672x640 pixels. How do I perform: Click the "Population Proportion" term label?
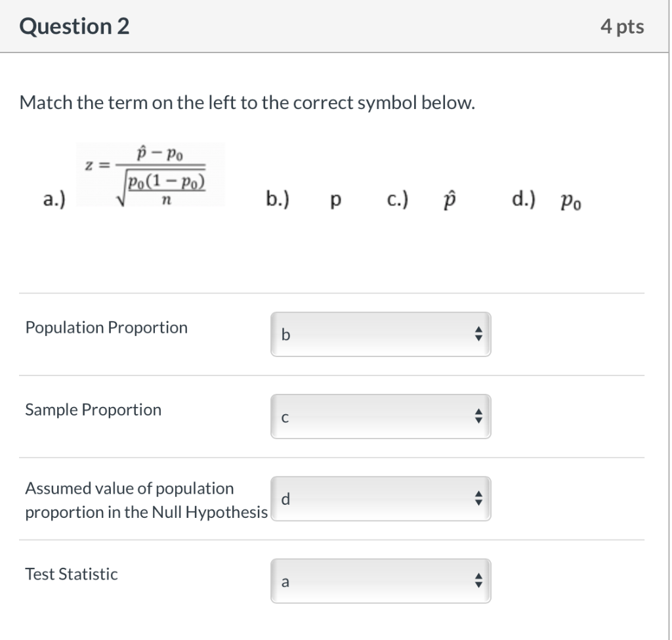106,327
